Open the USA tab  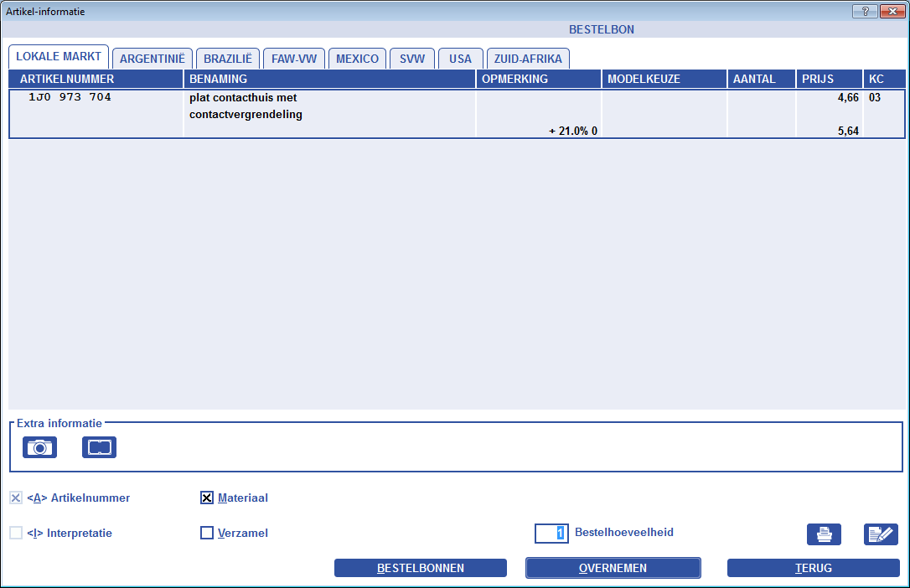point(460,59)
